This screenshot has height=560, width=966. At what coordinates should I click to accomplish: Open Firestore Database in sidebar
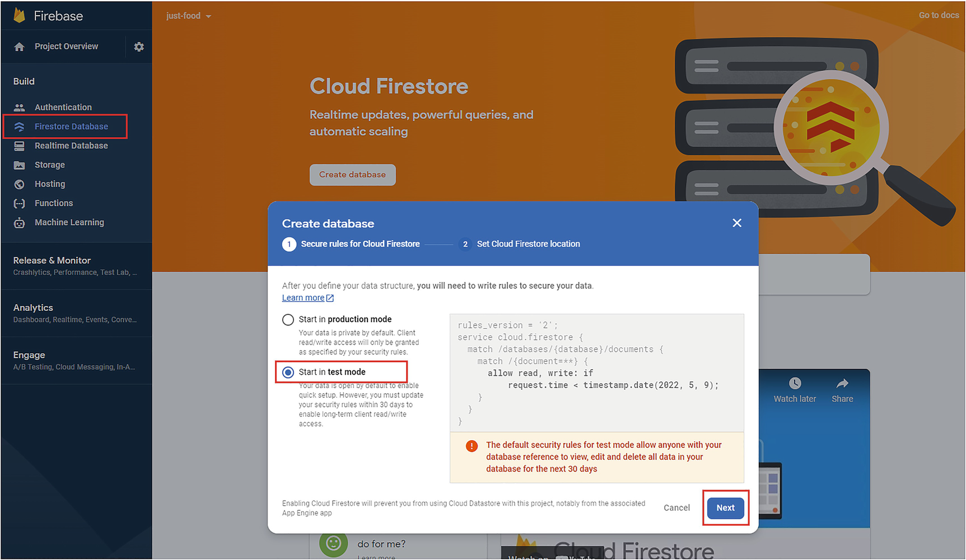coord(71,127)
